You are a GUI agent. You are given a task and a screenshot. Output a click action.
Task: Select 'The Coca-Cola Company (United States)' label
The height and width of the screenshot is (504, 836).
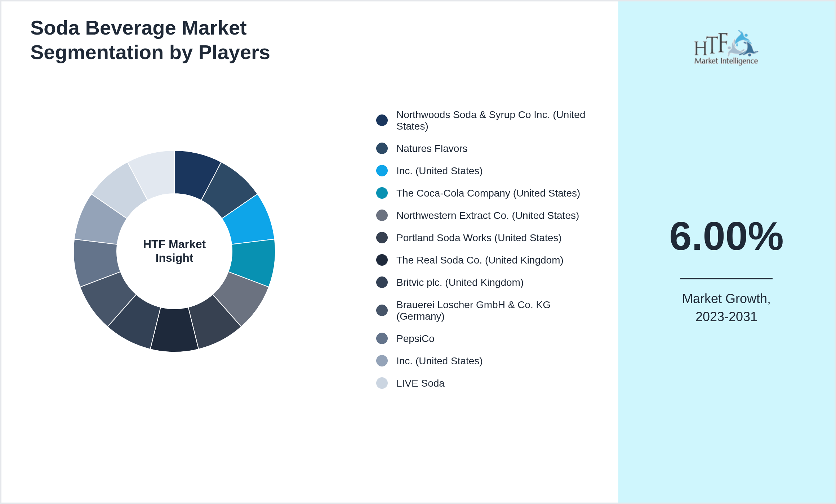point(488,193)
